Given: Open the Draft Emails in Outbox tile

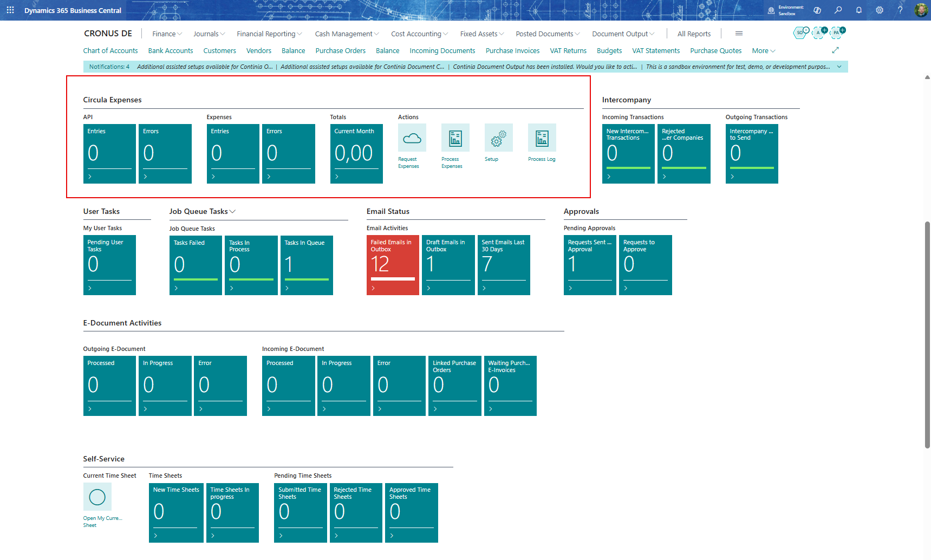Looking at the screenshot, I should click(448, 265).
